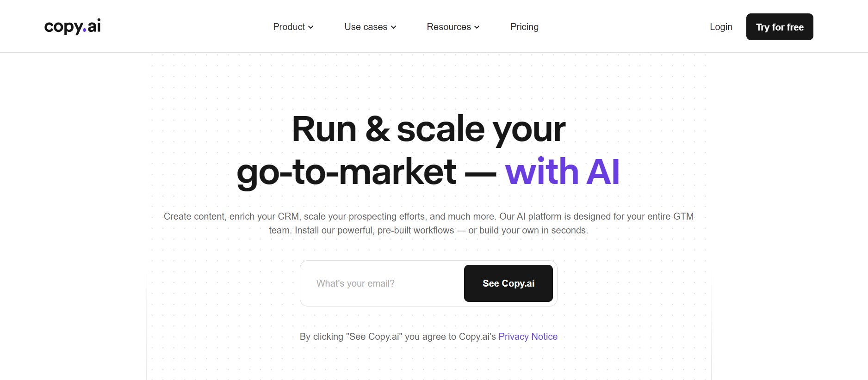
Task: Open the Resources menu label
Action: pyautogui.click(x=448, y=27)
